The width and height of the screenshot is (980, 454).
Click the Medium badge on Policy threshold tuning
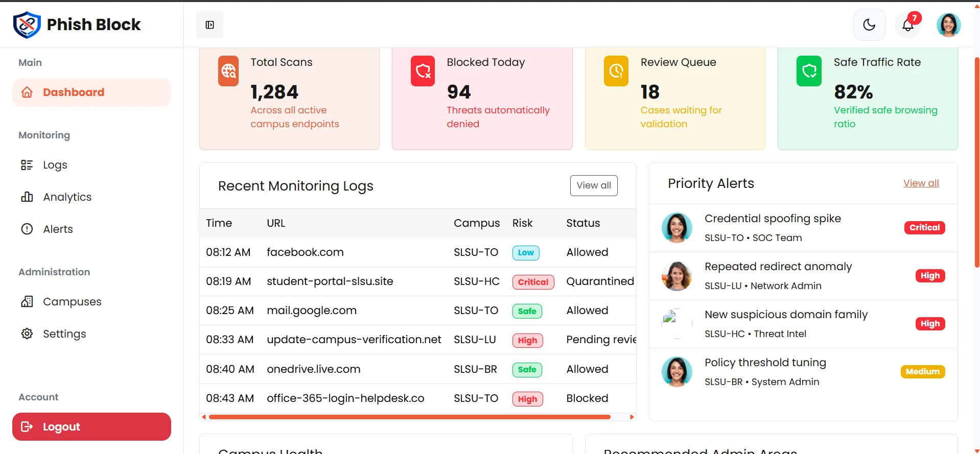tap(923, 372)
